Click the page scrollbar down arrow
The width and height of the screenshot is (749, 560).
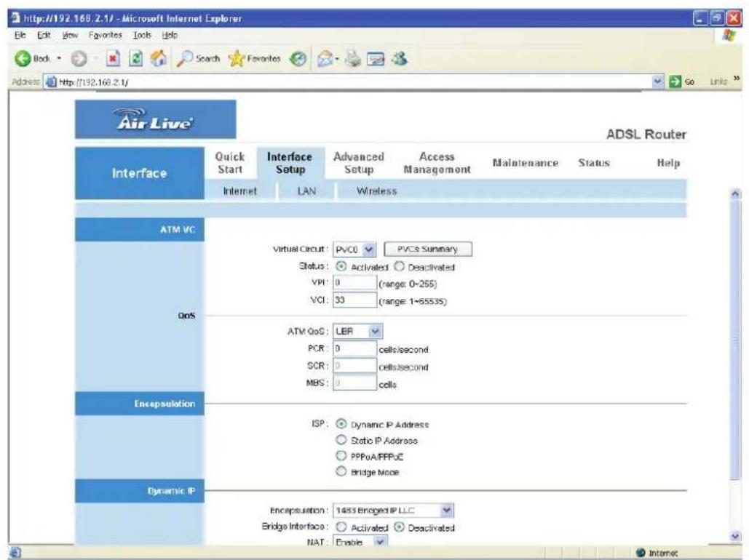coord(736,537)
